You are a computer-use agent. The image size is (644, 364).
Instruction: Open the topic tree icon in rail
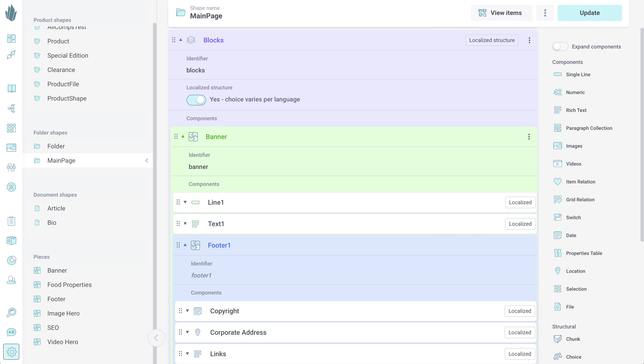pos(11,108)
